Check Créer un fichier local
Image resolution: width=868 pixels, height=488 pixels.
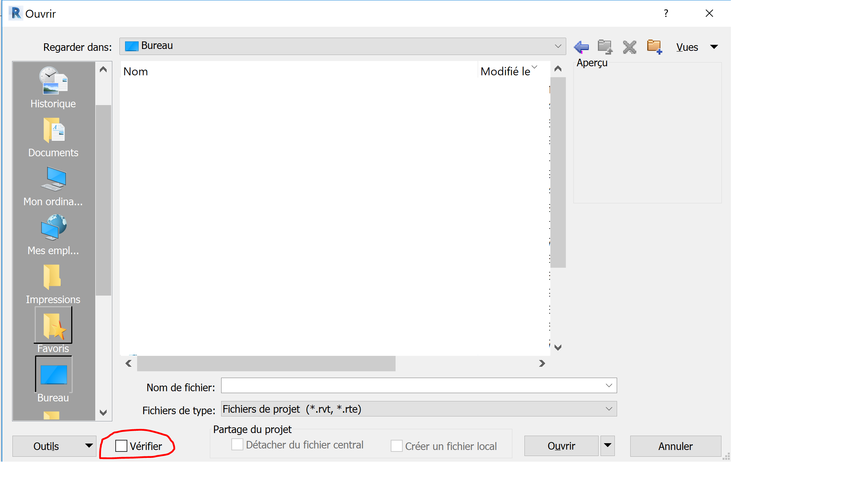coord(396,446)
